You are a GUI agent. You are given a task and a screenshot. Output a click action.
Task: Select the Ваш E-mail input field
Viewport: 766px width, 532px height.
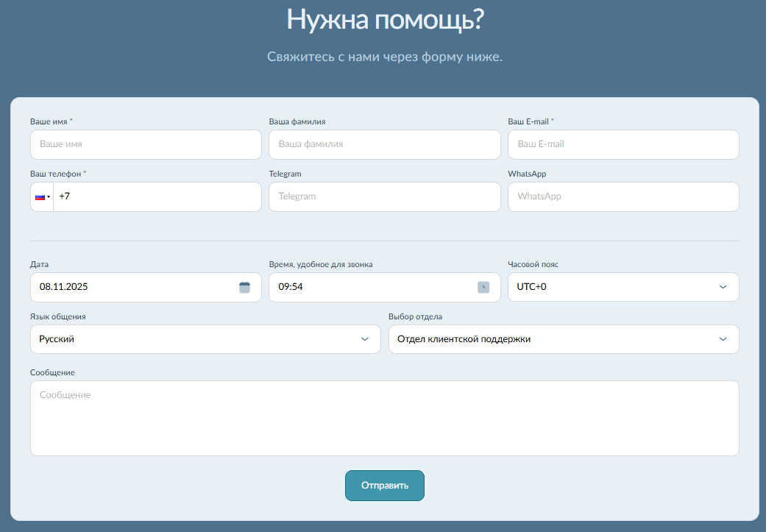(623, 144)
